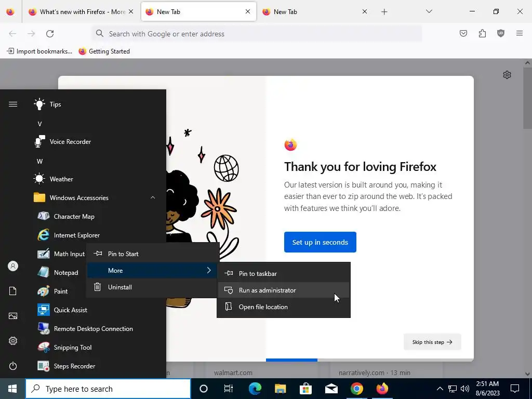Close the active New Tab
This screenshot has height=399, width=532.
[248, 12]
